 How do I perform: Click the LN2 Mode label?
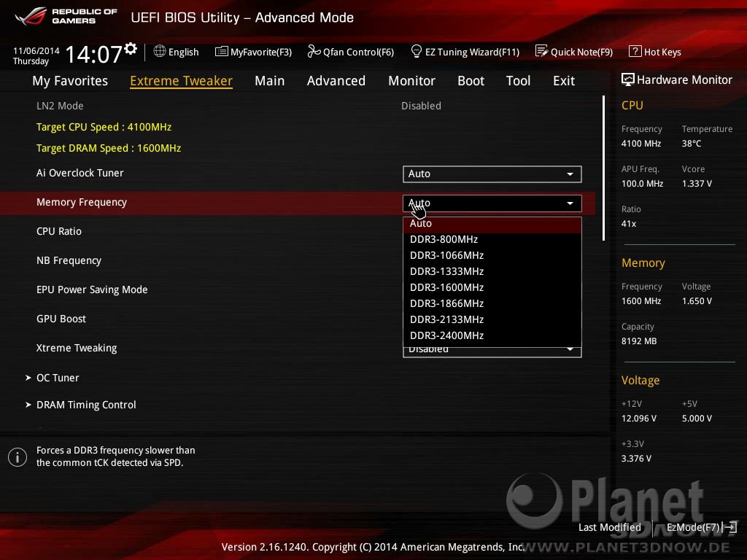pyautogui.click(x=60, y=106)
